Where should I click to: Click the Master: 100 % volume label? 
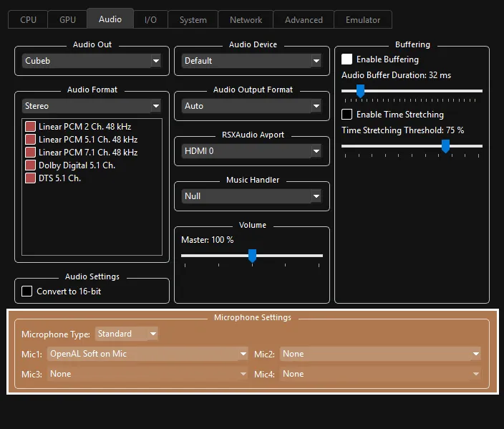[208, 240]
